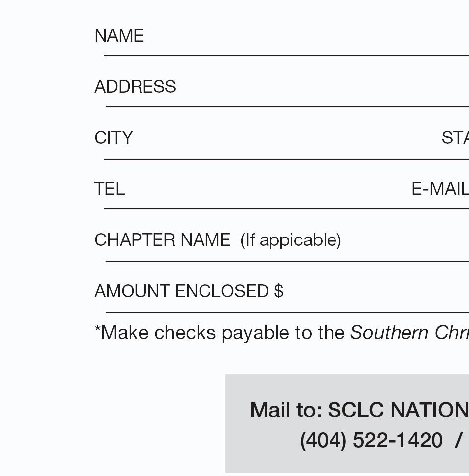Click the CITY label text

tap(114, 137)
